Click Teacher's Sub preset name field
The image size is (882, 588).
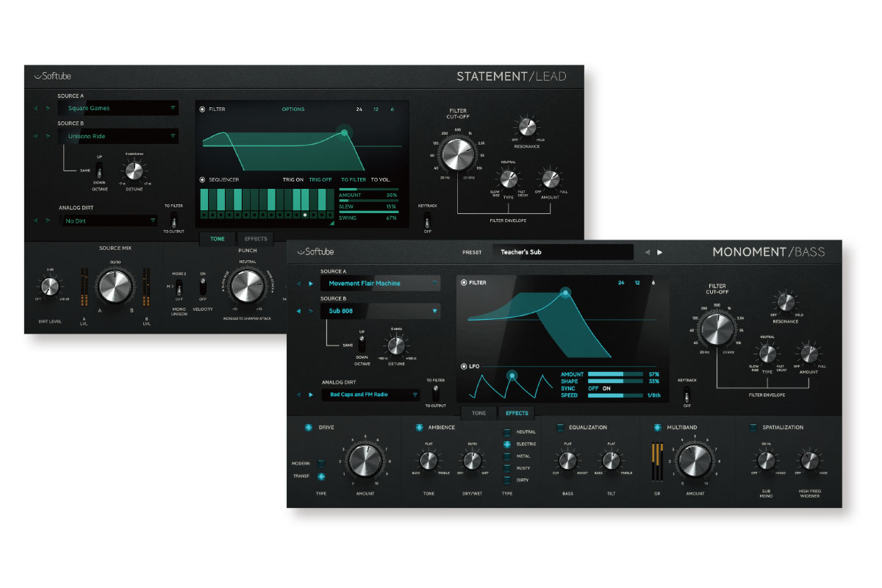click(x=563, y=252)
